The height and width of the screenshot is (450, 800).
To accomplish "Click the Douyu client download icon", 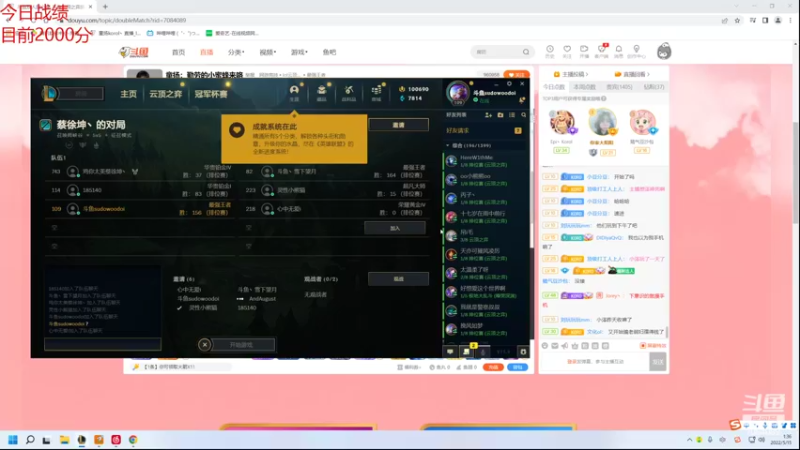I will click(602, 51).
